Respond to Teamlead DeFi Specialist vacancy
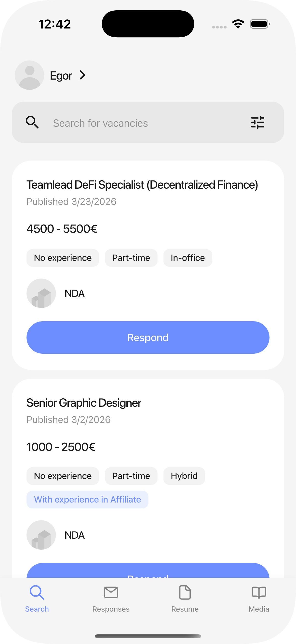The height and width of the screenshot is (644, 296). pyautogui.click(x=148, y=337)
